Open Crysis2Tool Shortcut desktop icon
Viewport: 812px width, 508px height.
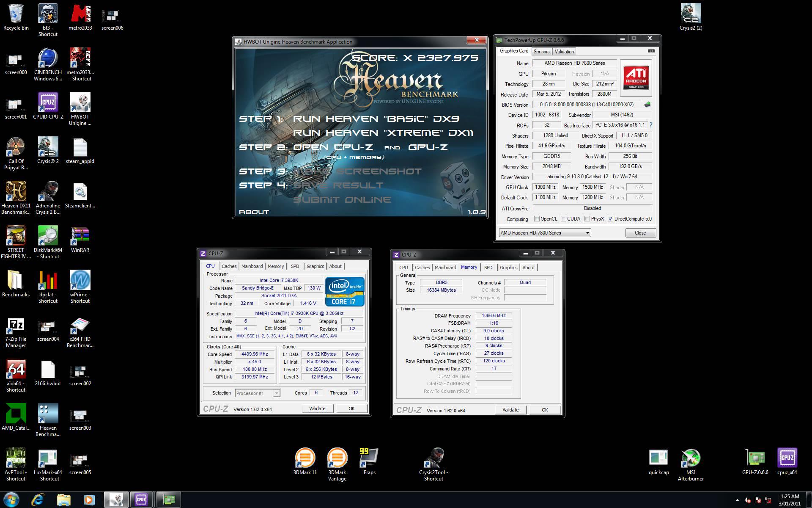(433, 464)
